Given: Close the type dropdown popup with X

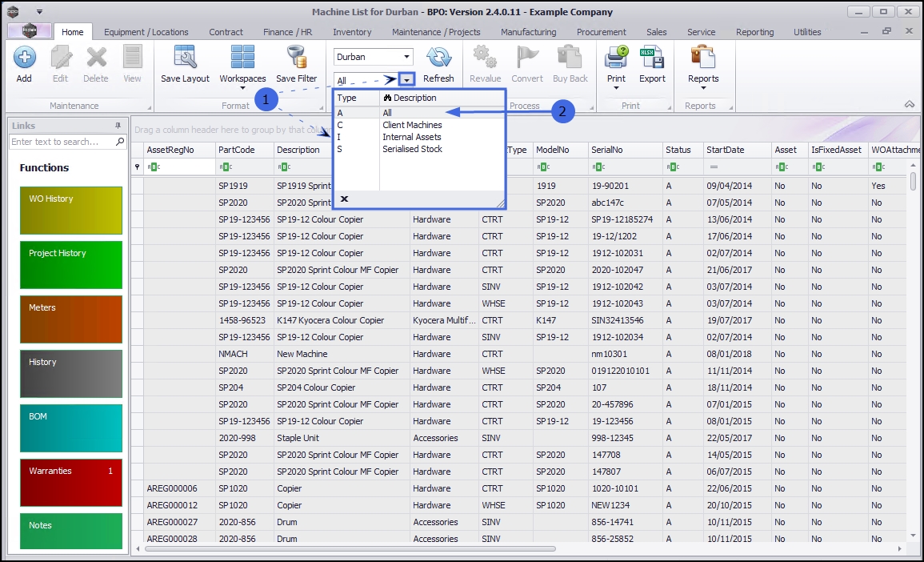Looking at the screenshot, I should tap(344, 199).
